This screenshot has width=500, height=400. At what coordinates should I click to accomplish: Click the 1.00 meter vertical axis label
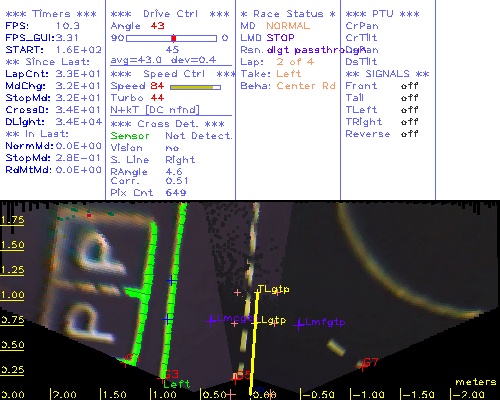pyautogui.click(x=13, y=295)
